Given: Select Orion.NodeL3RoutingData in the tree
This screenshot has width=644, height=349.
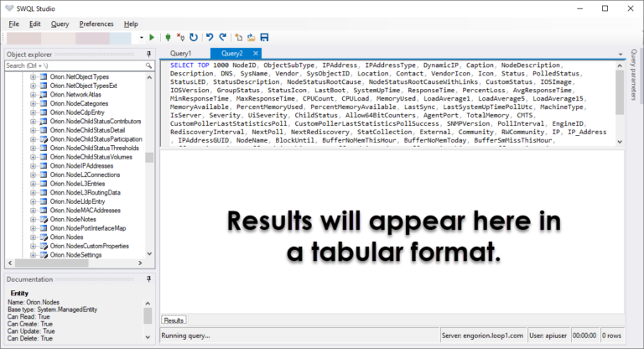Looking at the screenshot, I should click(x=85, y=192).
